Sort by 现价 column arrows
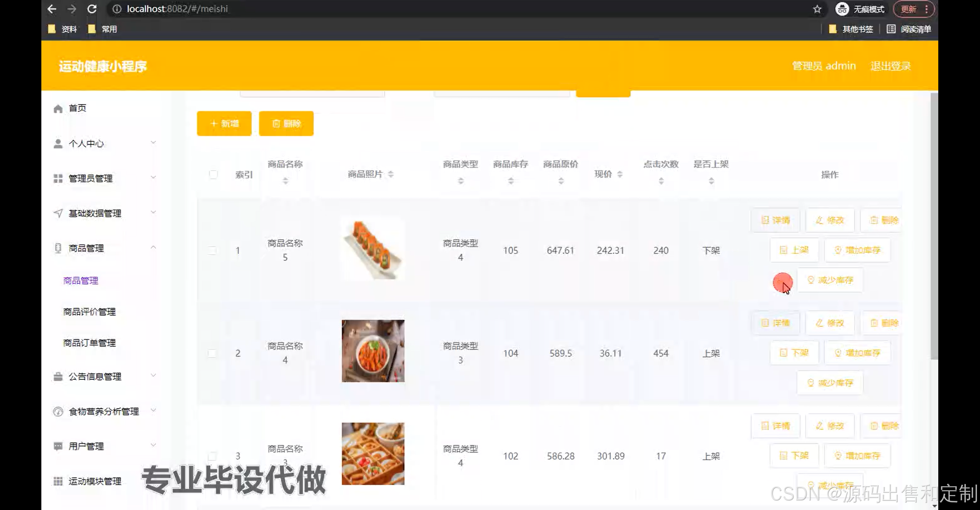980x510 pixels. pyautogui.click(x=620, y=174)
